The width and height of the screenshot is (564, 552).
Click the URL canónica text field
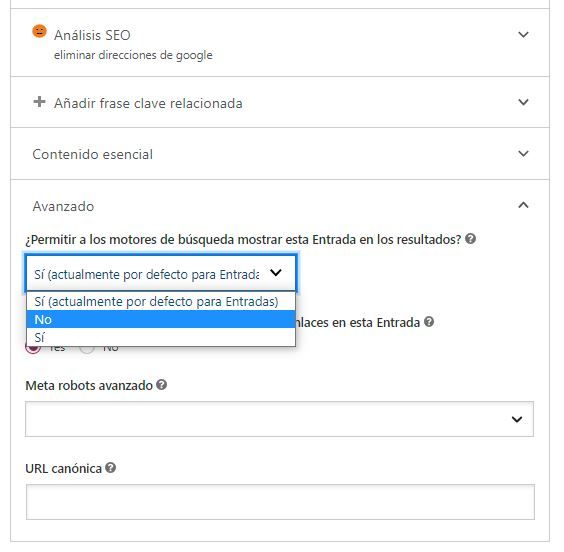[280, 502]
